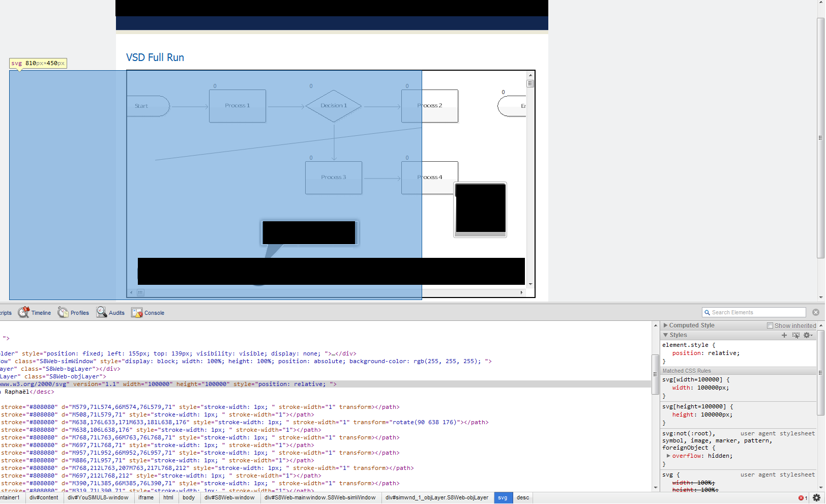Click inside the Search Elements field

pos(753,312)
